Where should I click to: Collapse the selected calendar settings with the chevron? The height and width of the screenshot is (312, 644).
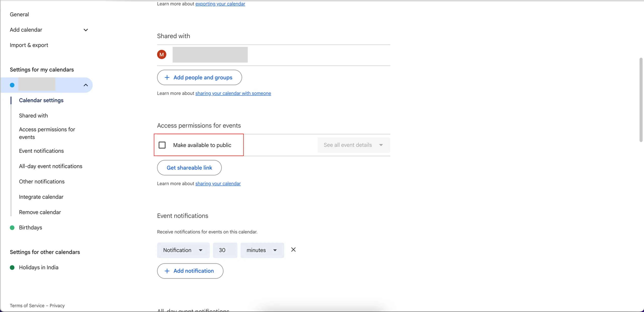pos(85,85)
